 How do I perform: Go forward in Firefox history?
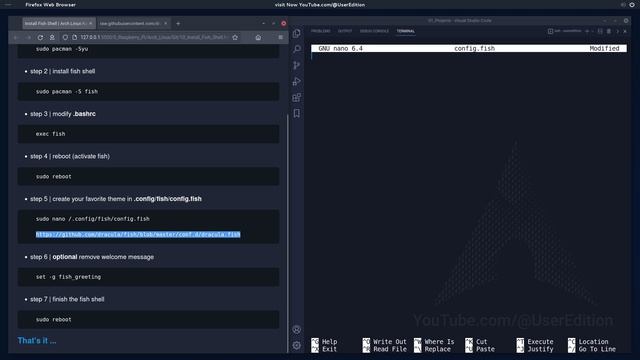[28, 38]
